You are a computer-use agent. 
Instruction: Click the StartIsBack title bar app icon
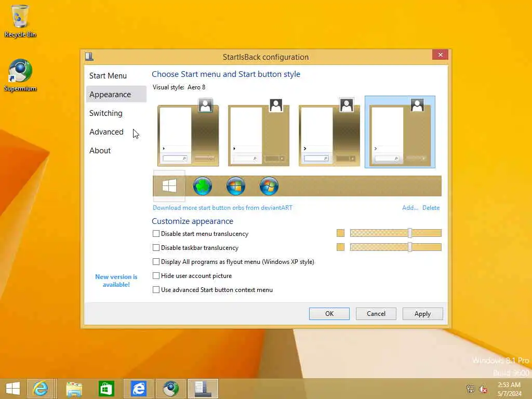pyautogui.click(x=89, y=56)
